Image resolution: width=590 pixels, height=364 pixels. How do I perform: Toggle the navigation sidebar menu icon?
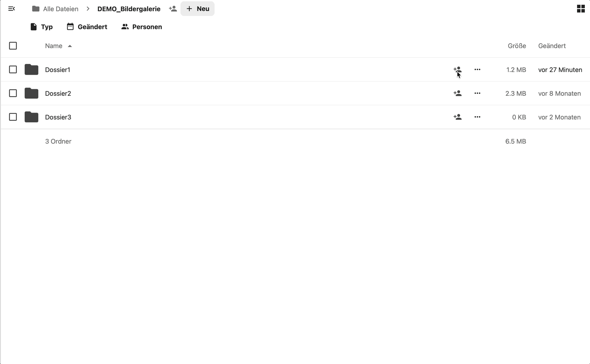(12, 9)
